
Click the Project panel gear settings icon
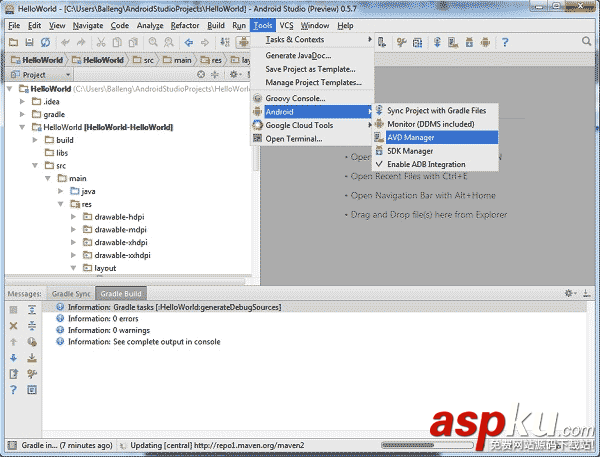235,74
